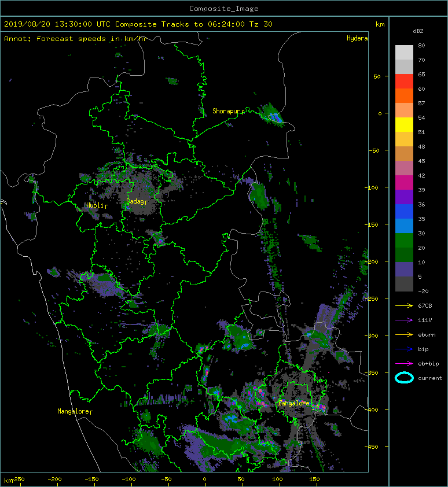Click the bip legend label
Image resolution: width=448 pixels, height=487 pixels.
tap(423, 349)
